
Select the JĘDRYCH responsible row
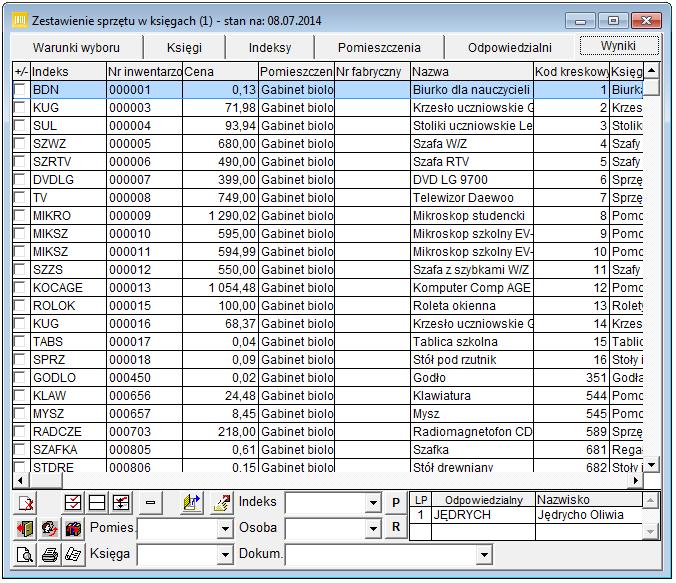(526, 515)
